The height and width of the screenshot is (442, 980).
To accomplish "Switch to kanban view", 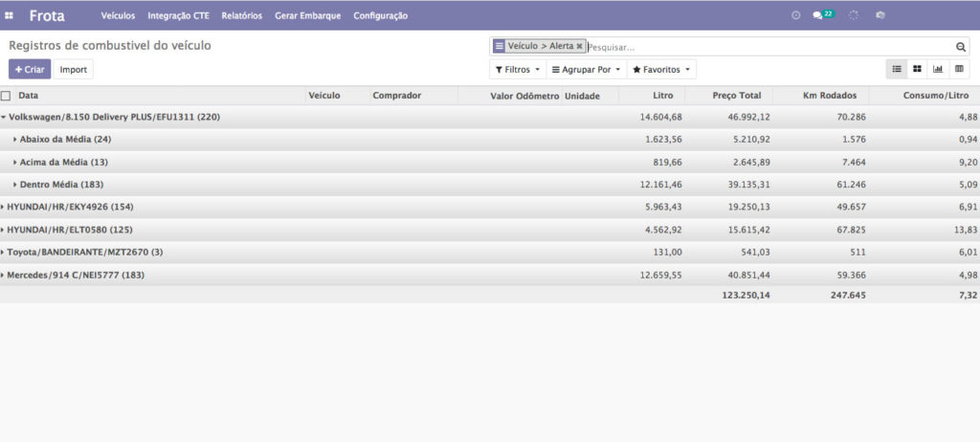I will 917,69.
